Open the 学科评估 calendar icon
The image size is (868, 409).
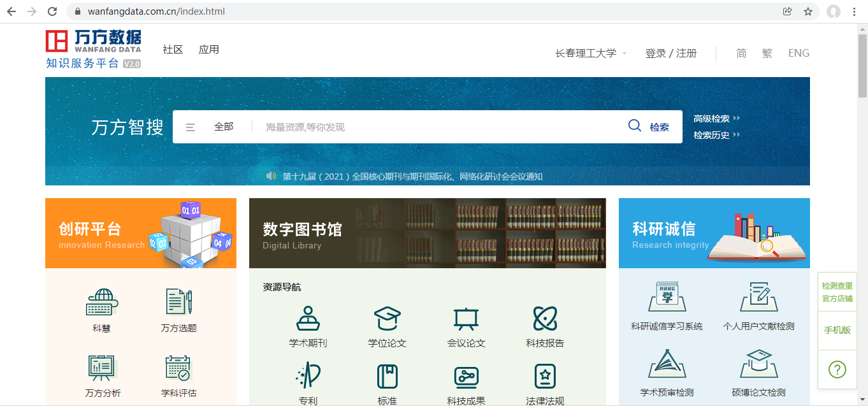tap(178, 368)
